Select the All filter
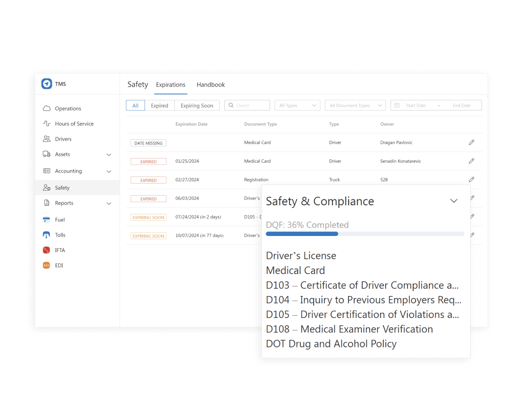The width and height of the screenshot is (532, 417). (x=135, y=105)
